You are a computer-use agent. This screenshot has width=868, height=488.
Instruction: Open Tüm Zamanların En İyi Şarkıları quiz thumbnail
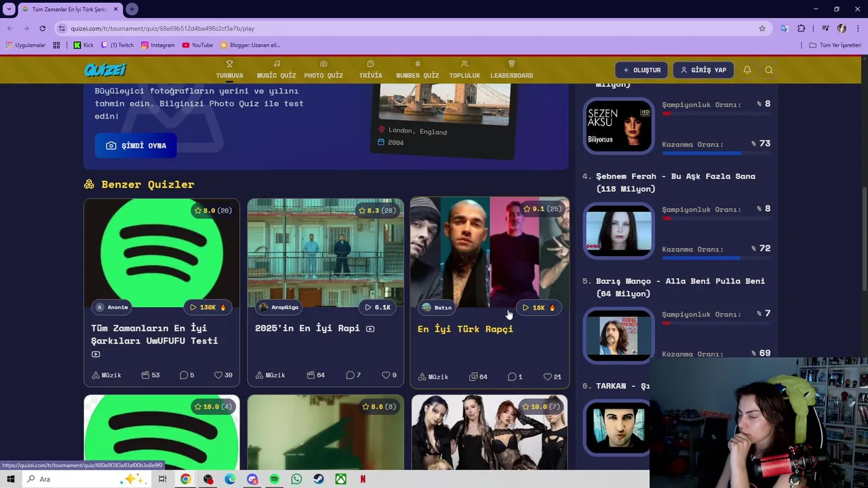(x=161, y=252)
